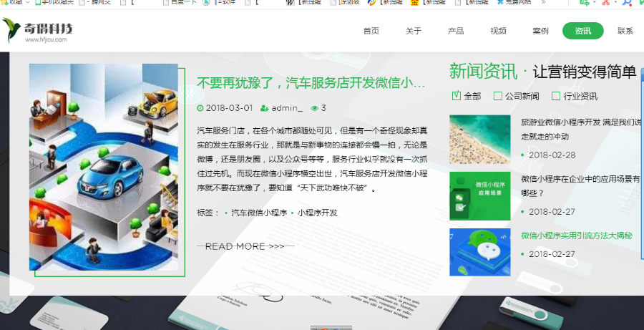Click the clock icon beside 2018-03-01
Viewport: 644px width, 330px height.
click(x=200, y=108)
